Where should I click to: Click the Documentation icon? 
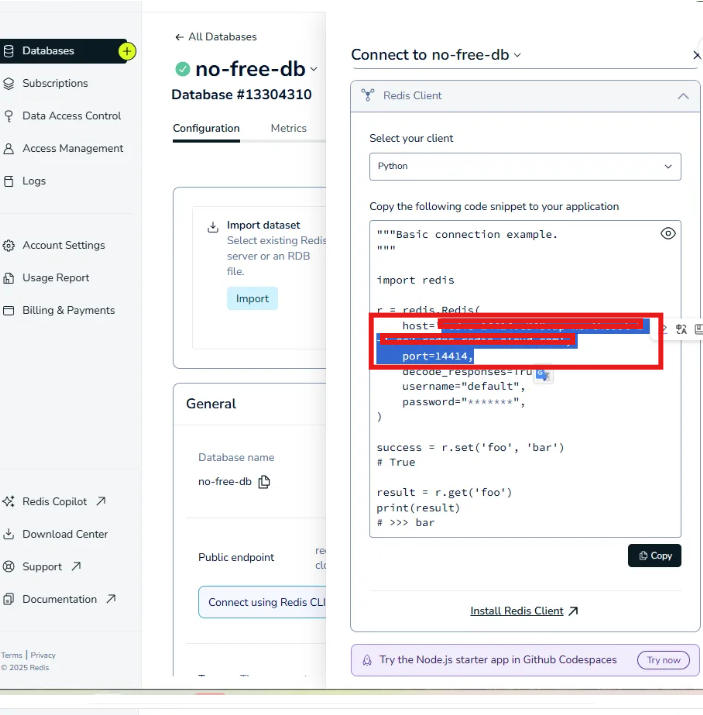[8, 599]
